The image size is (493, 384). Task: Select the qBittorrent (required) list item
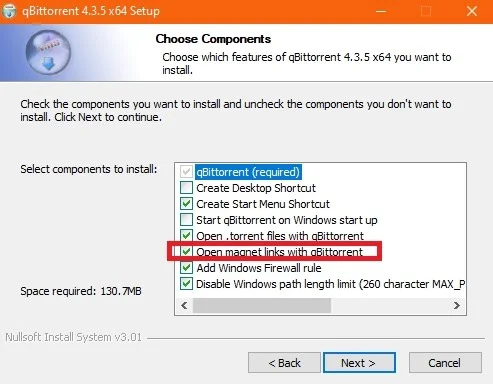[248, 172]
